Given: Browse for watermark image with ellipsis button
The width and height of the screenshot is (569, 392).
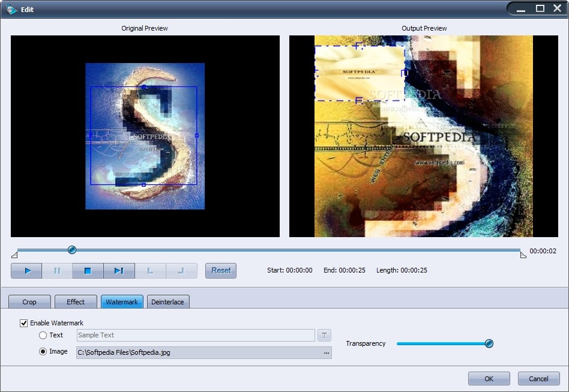Looking at the screenshot, I should pos(327,353).
